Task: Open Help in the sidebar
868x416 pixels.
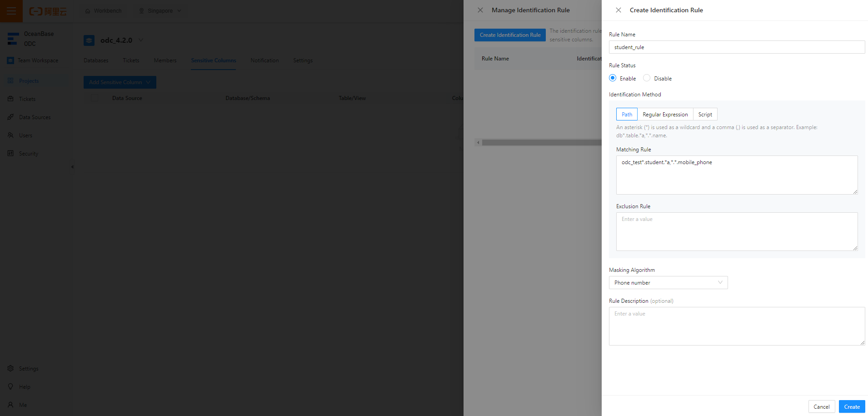Action: point(25,387)
